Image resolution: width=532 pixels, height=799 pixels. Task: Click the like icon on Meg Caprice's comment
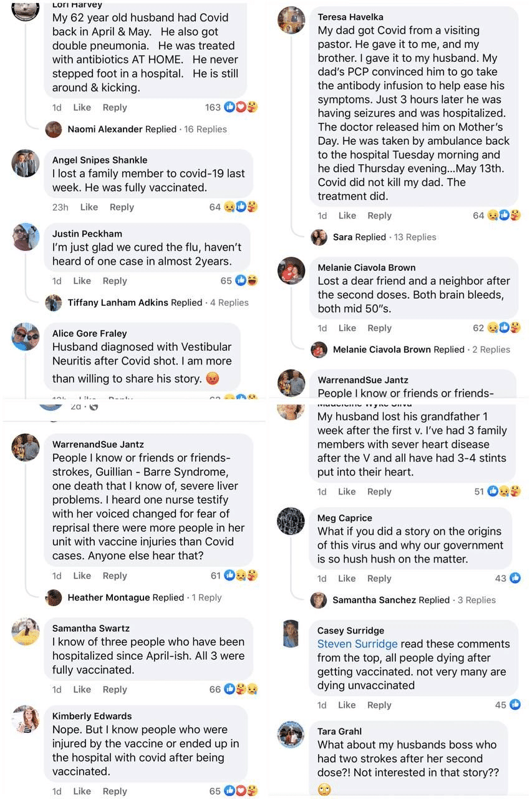[x=515, y=579]
